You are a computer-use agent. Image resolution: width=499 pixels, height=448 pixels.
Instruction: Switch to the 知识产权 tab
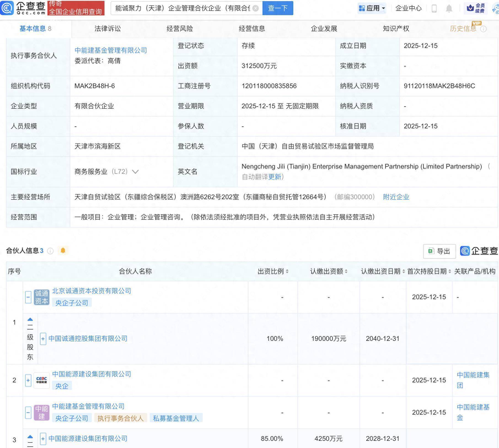coord(395,28)
